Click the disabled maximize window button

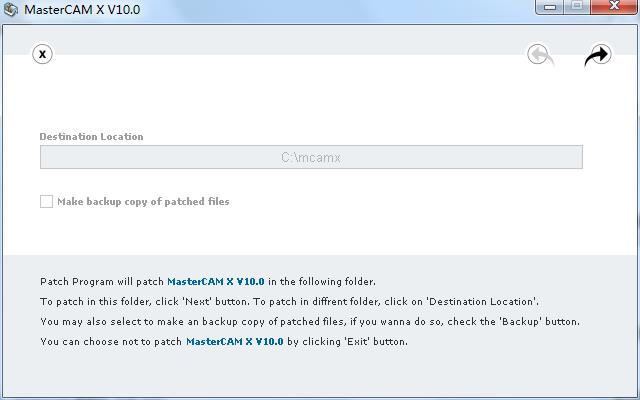(577, 7)
